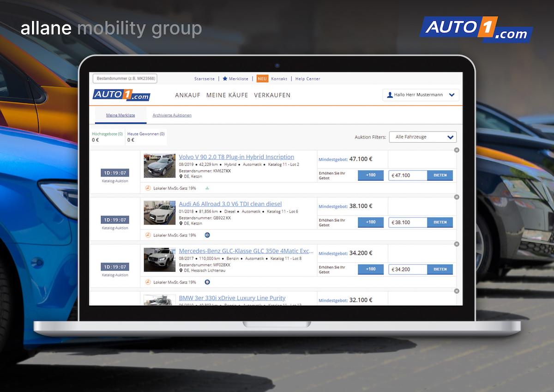Image resolution: width=554 pixels, height=392 pixels.
Task: Click the star icon beside Merkliste
Action: pos(225,78)
